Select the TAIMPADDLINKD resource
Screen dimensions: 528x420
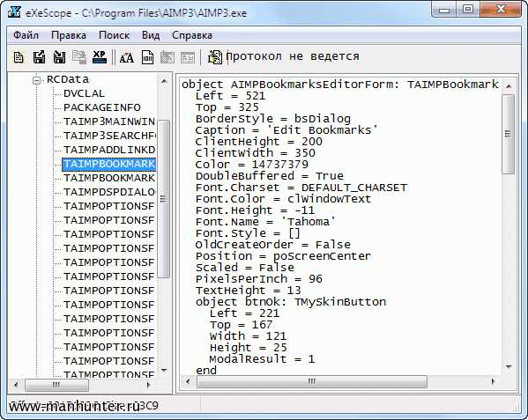(x=109, y=150)
